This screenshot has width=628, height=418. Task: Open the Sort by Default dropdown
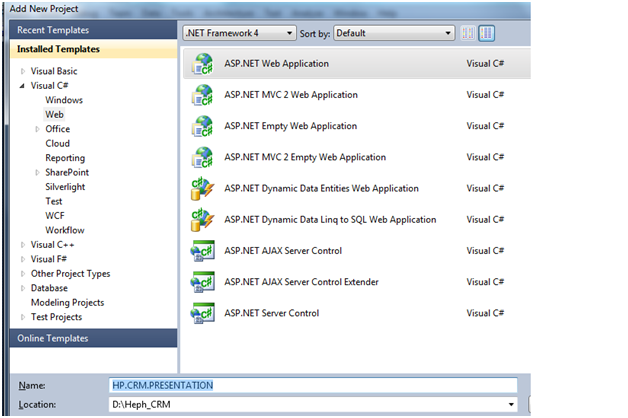(394, 33)
